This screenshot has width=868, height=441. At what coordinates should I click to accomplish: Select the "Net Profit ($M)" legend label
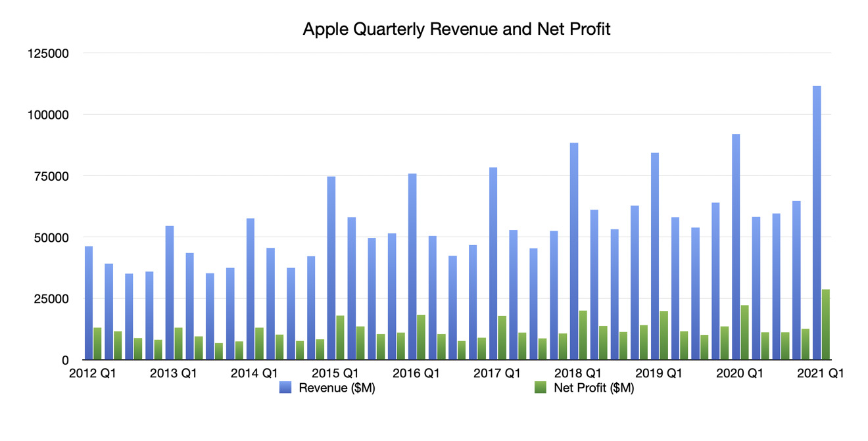click(594, 388)
